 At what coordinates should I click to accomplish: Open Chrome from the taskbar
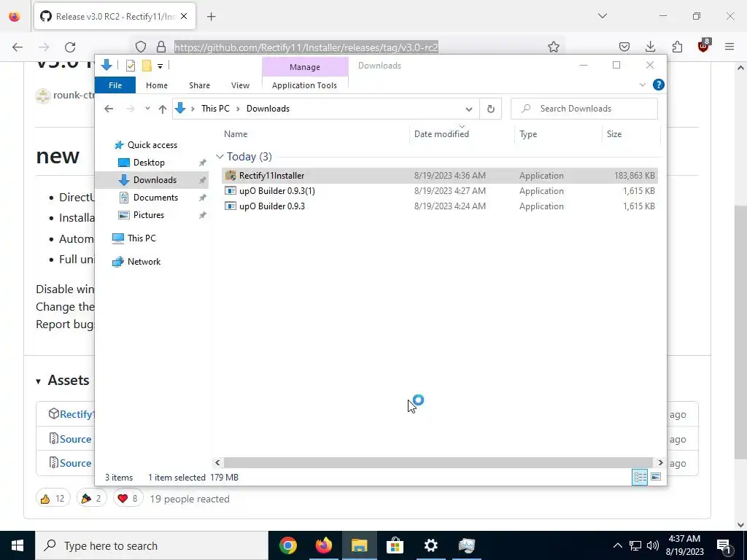[x=287, y=545]
